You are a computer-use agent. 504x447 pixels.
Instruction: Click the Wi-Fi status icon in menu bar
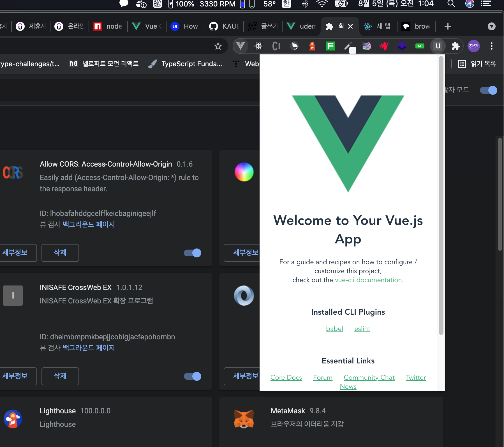coord(322,4)
